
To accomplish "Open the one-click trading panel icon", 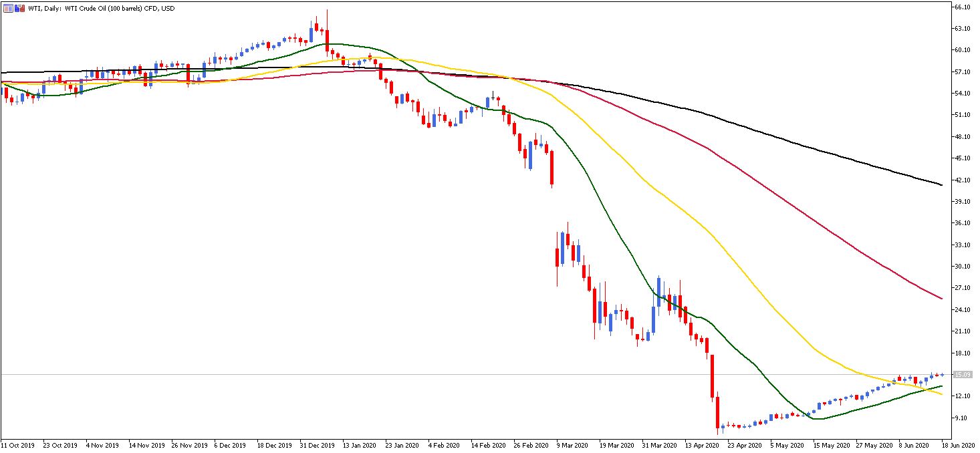I will click(19, 8).
